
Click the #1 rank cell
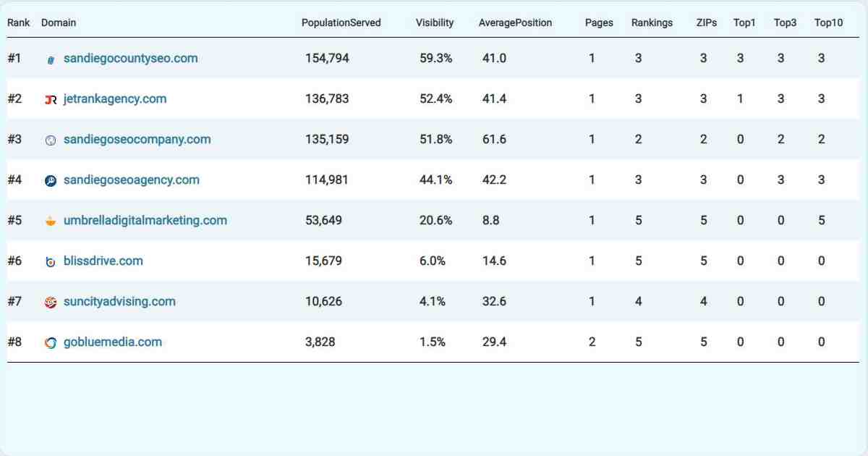click(14, 59)
